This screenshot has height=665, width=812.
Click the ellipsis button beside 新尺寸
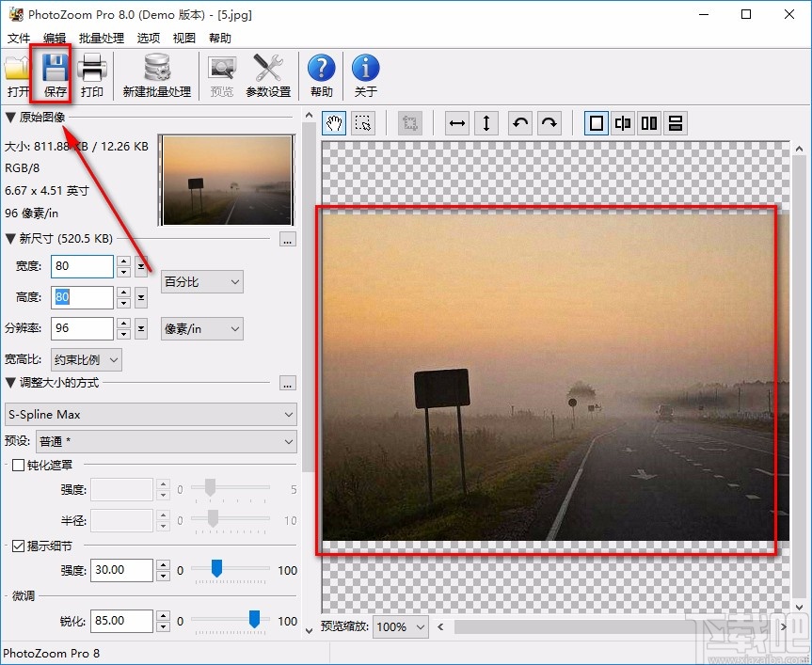click(x=288, y=240)
